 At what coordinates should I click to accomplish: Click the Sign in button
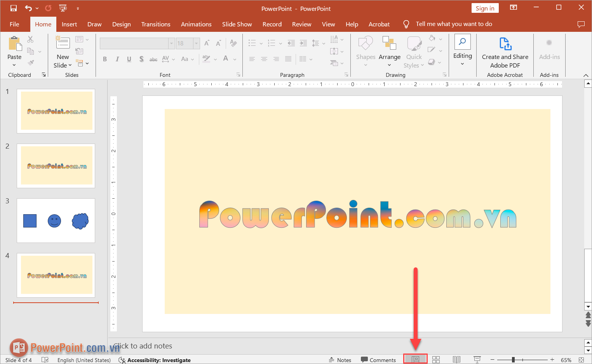tap(485, 8)
